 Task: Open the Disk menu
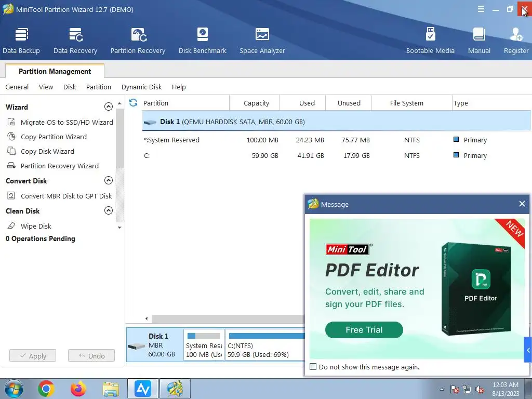(70, 87)
